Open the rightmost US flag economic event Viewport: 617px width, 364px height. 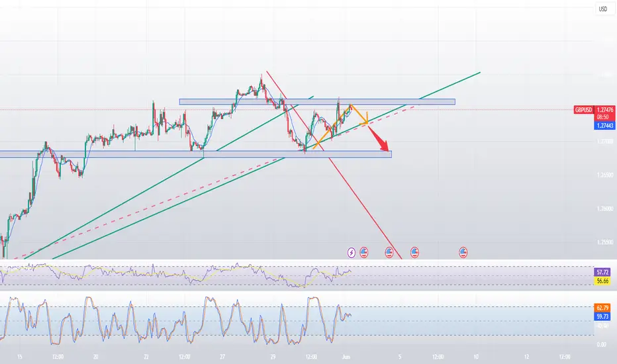pos(463,252)
